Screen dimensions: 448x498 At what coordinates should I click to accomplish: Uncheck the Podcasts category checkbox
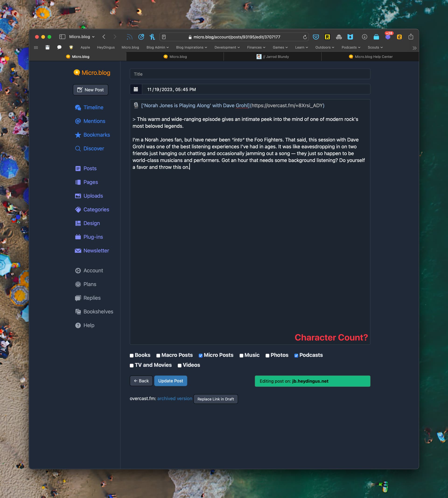[296, 356]
